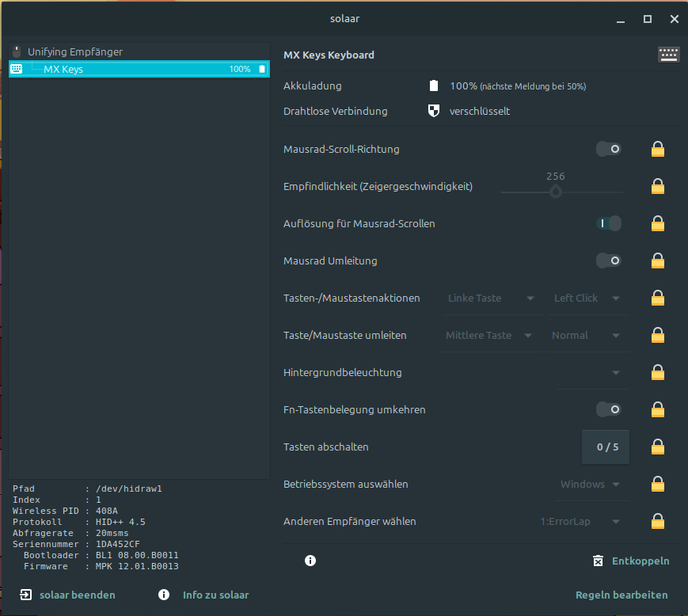Select MX Keys in device tree
This screenshot has height=616, width=688.
(x=139, y=69)
